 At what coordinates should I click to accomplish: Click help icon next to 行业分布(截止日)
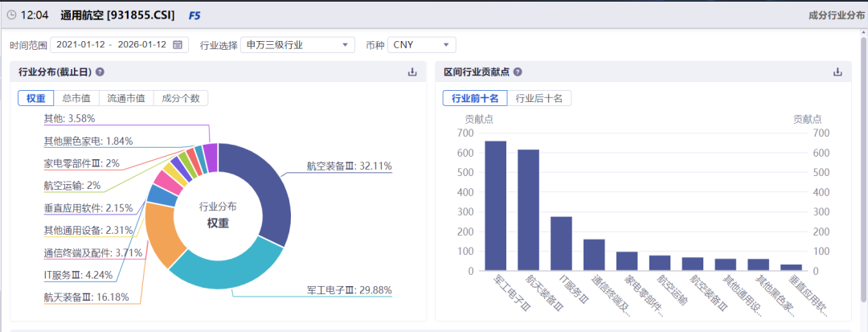coord(100,72)
